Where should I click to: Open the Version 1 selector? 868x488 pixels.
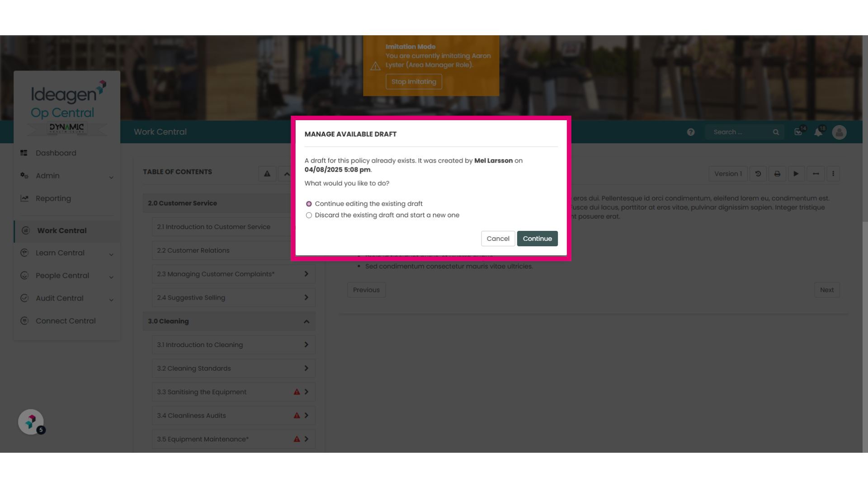[728, 174]
